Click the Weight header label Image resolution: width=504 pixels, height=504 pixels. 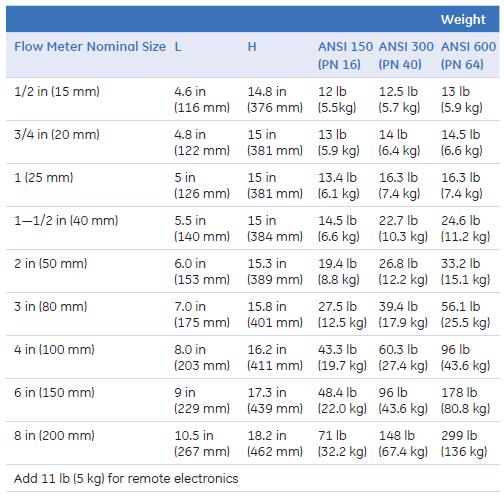coord(463,20)
